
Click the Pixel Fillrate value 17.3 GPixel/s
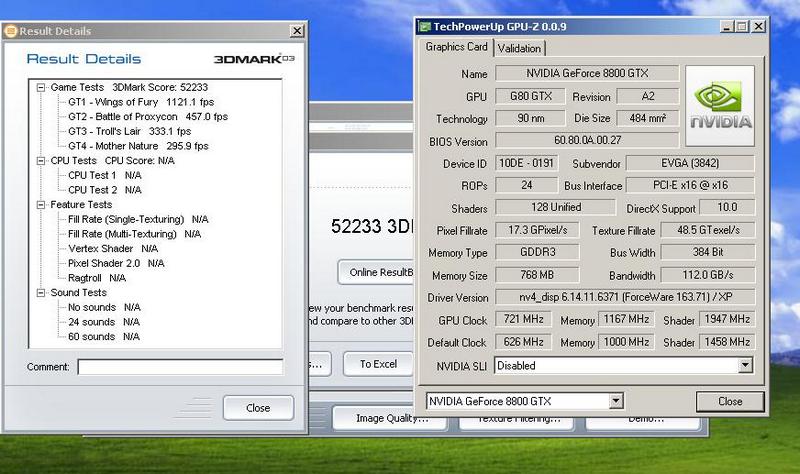(537, 230)
